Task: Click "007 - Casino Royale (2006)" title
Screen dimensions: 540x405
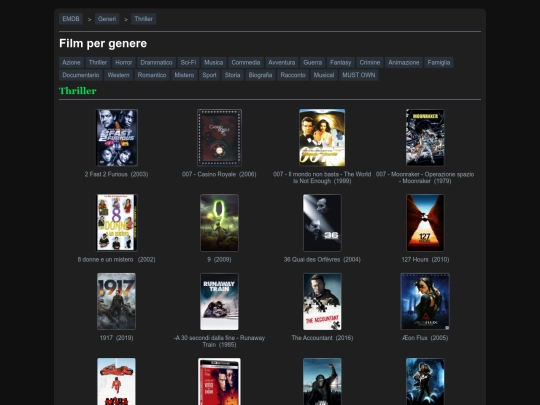Action: 219,174
